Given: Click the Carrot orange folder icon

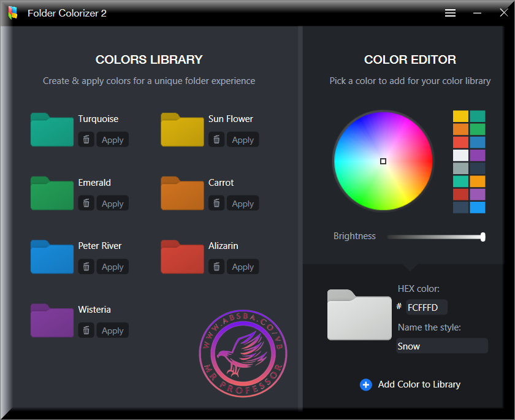Looking at the screenshot, I should point(182,193).
